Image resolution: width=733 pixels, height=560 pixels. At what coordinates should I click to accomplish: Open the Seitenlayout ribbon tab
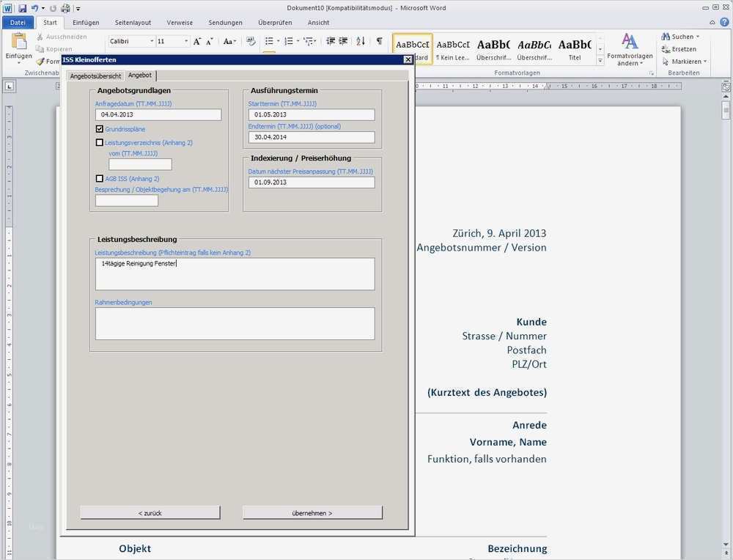(132, 23)
